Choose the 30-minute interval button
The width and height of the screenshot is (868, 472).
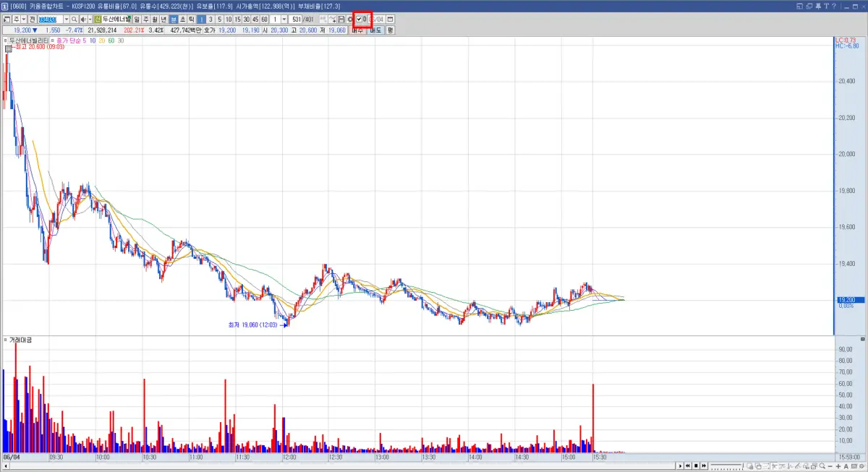pyautogui.click(x=247, y=19)
